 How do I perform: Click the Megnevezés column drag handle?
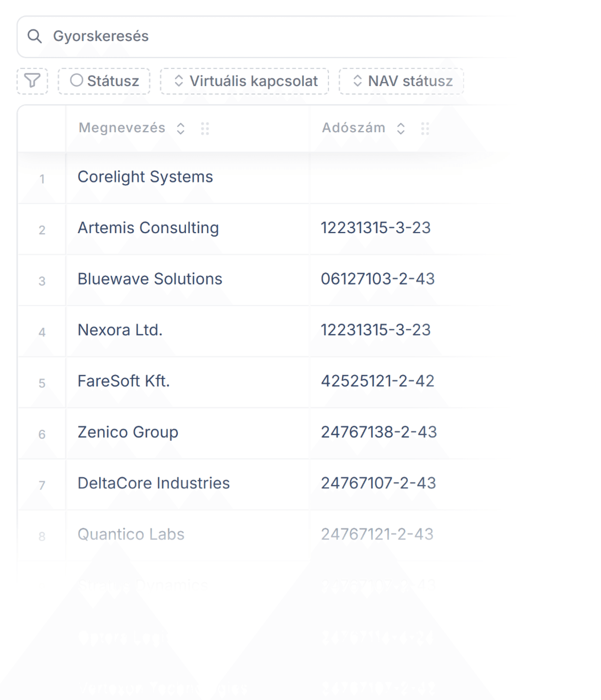(205, 128)
